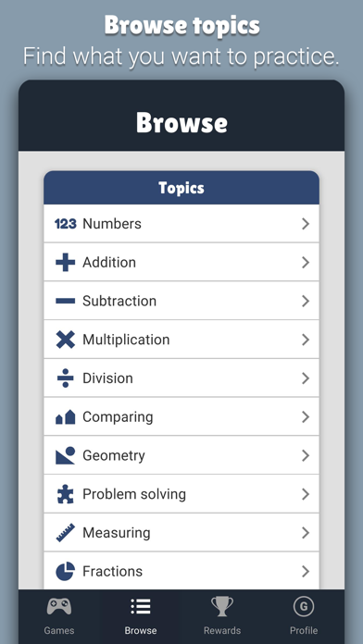Expand the Geometry row chevron
The width and height of the screenshot is (363, 644).
pos(306,455)
